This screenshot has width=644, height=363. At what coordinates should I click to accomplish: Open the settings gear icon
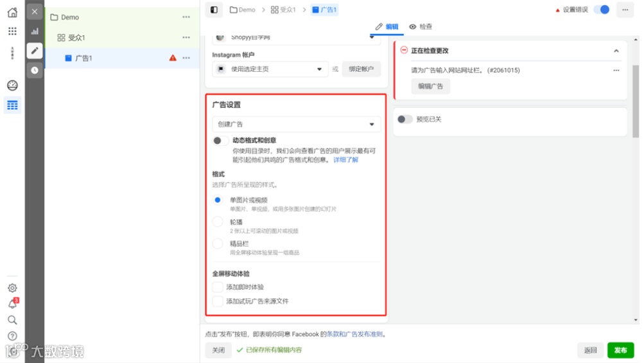tap(12, 288)
